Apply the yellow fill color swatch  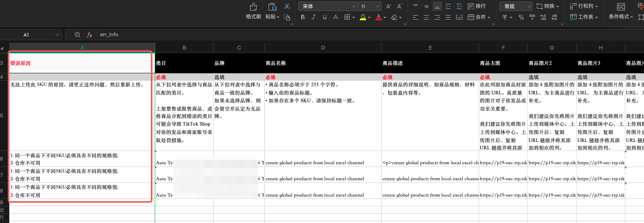[x=363, y=17]
